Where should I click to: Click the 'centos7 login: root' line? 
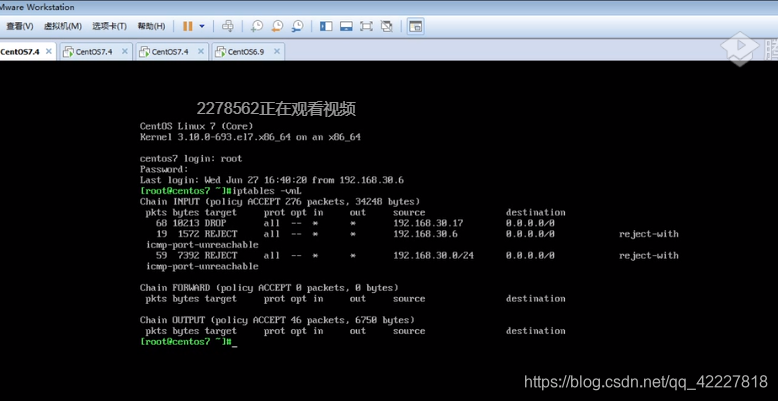[x=191, y=159]
